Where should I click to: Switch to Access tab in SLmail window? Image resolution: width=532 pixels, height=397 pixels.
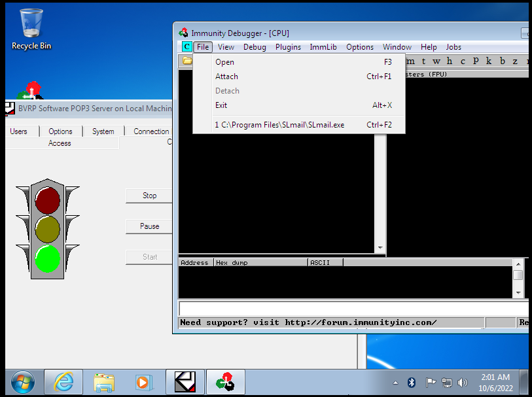click(60, 143)
